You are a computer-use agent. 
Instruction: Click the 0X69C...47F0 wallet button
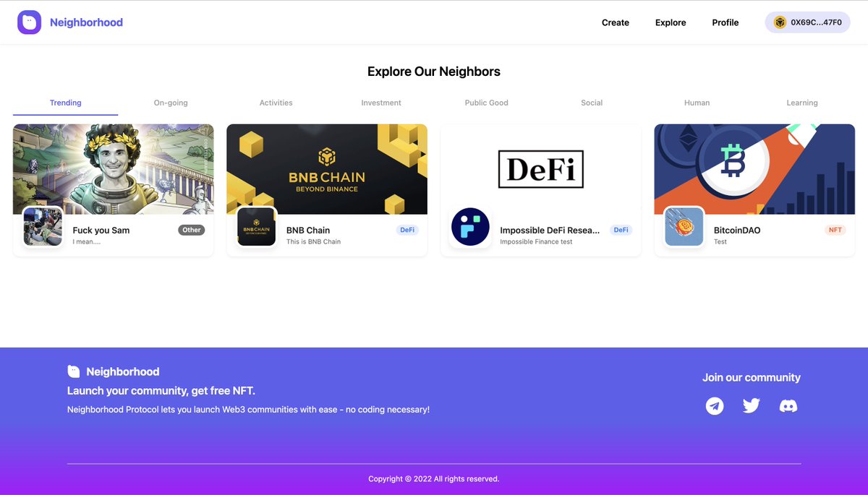tap(808, 22)
